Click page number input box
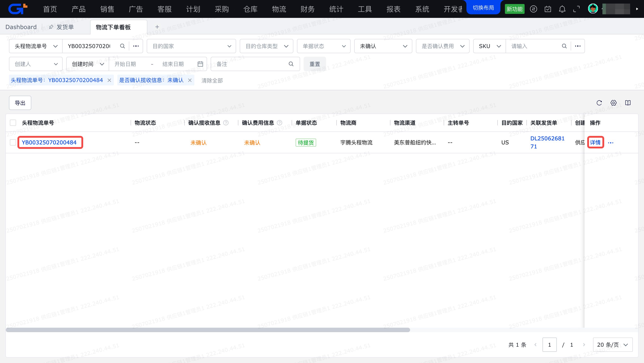The width and height of the screenshot is (644, 363). (x=549, y=345)
